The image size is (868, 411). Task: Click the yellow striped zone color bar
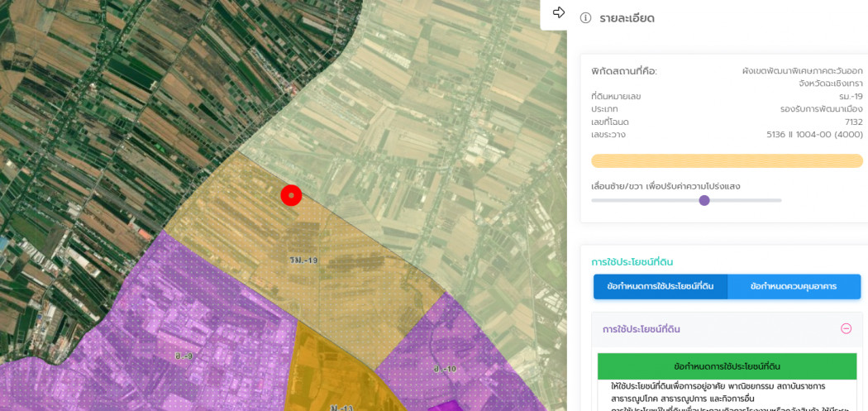727,160
